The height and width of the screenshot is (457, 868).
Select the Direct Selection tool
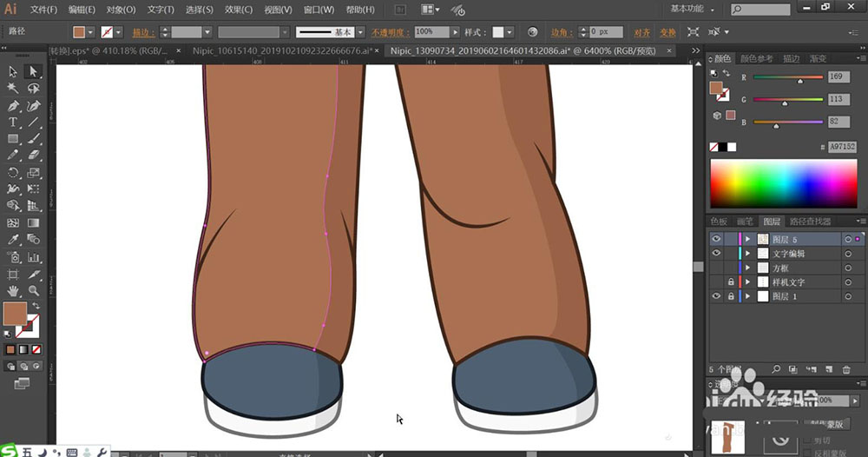[33, 72]
